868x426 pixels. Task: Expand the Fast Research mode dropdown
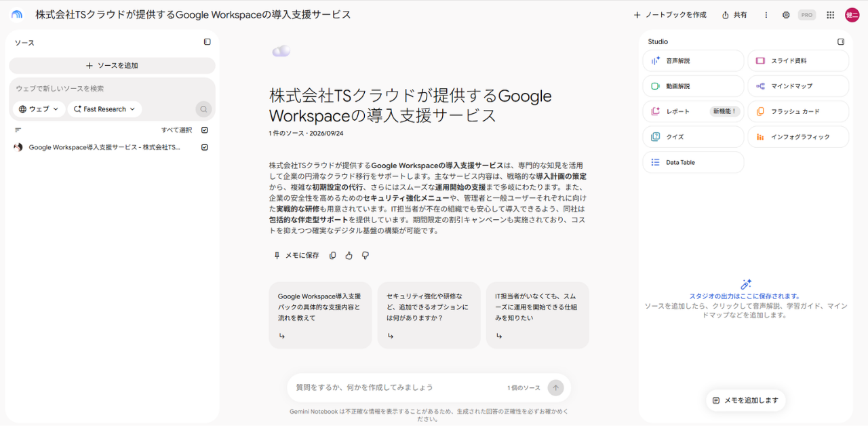click(x=104, y=109)
